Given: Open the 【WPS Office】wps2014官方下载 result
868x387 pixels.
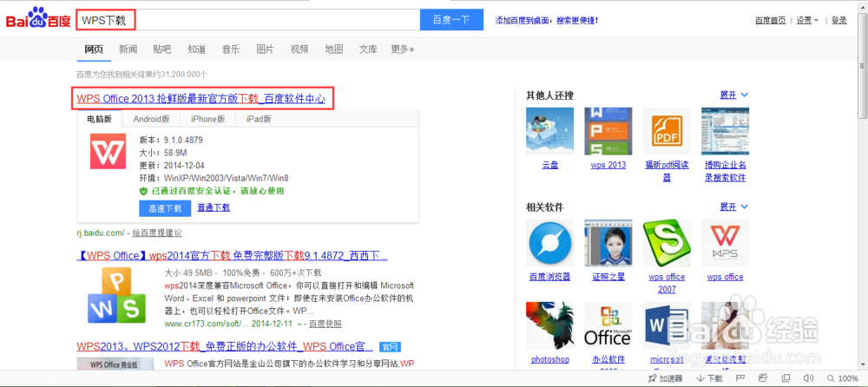Looking at the screenshot, I should tap(232, 256).
